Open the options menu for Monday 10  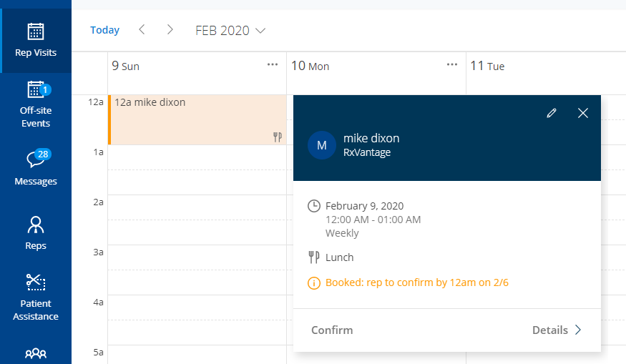pos(451,64)
